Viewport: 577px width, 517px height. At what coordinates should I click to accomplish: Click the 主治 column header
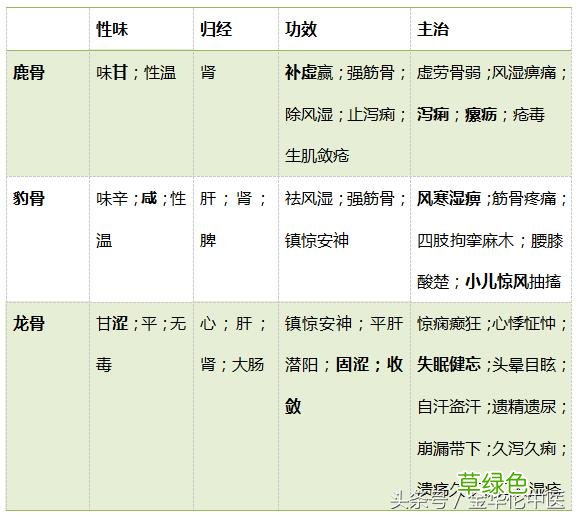click(433, 29)
